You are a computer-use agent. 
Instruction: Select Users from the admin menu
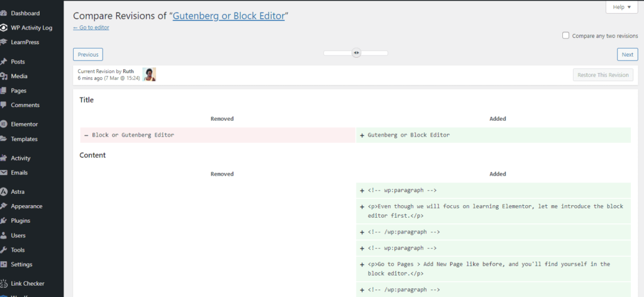18,235
